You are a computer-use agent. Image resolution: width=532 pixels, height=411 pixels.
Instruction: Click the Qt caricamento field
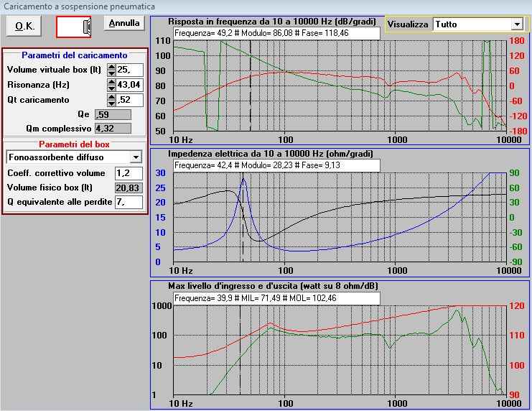click(130, 100)
